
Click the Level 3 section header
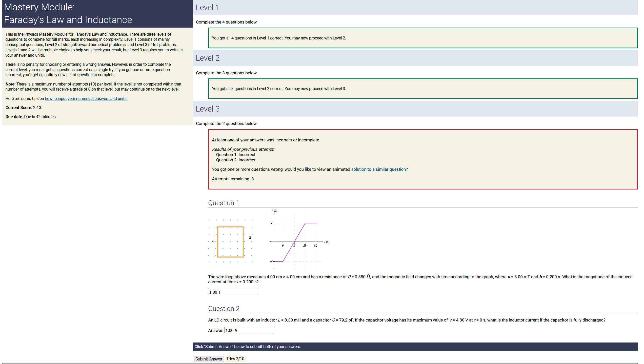point(207,109)
